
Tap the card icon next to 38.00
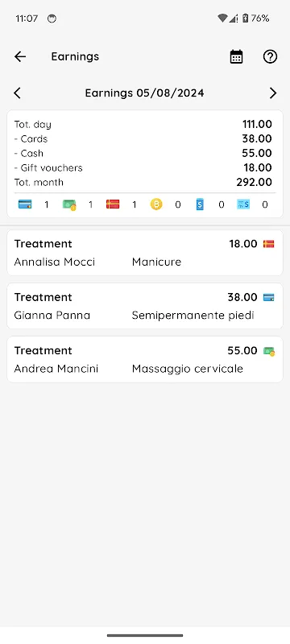coord(269,298)
